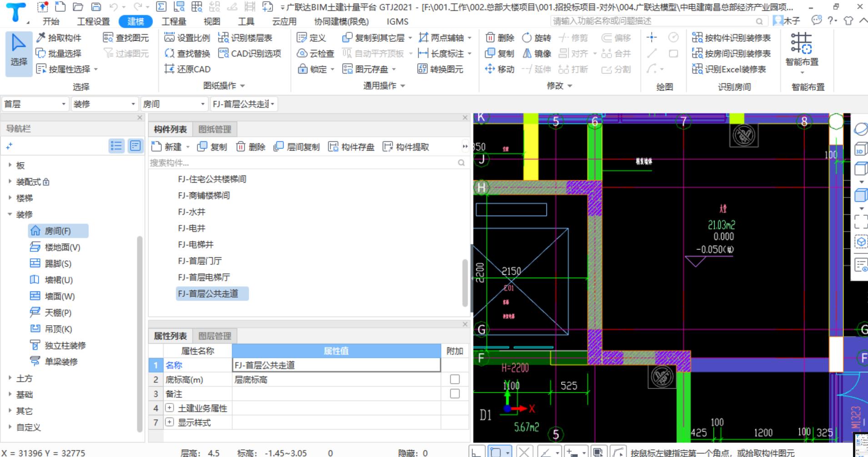Click 构件提取 in component list
868x457 pixels.
pyautogui.click(x=406, y=147)
